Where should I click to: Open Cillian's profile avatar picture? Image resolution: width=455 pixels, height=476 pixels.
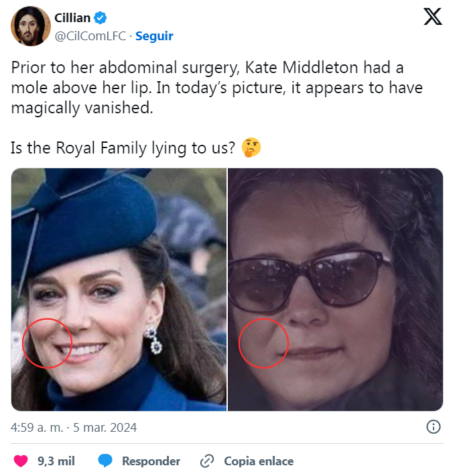click(31, 26)
